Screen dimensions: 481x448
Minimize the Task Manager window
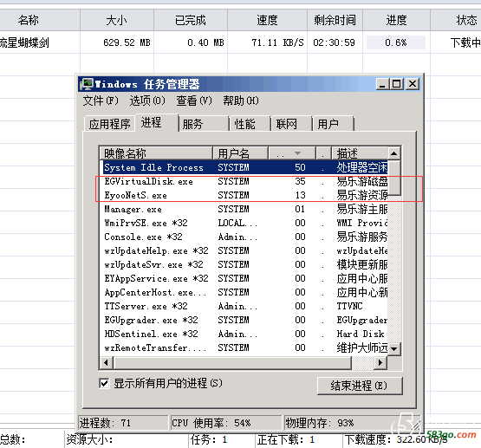(x=382, y=84)
